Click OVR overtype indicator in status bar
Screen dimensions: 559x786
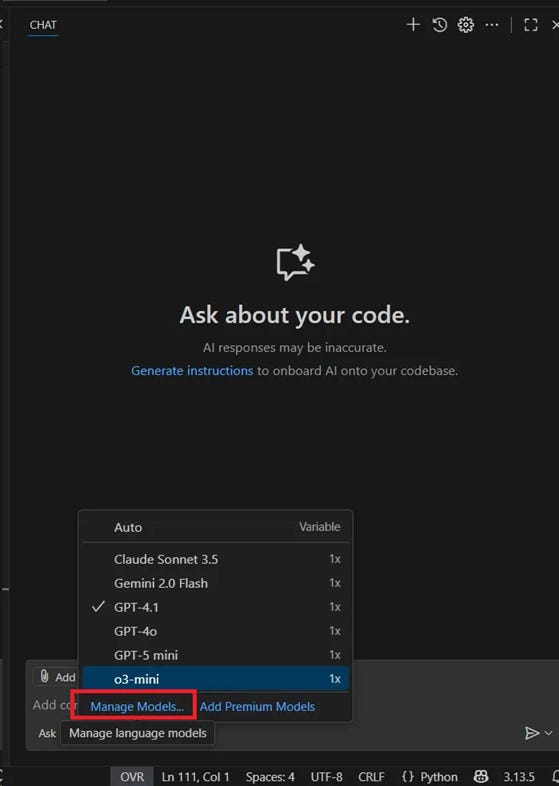(132, 776)
